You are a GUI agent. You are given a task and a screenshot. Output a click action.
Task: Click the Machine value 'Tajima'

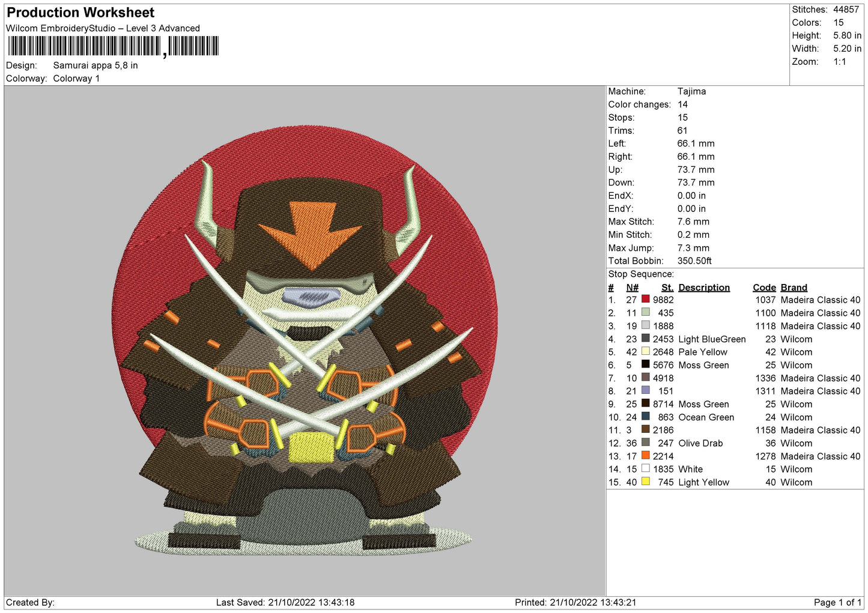pos(691,92)
